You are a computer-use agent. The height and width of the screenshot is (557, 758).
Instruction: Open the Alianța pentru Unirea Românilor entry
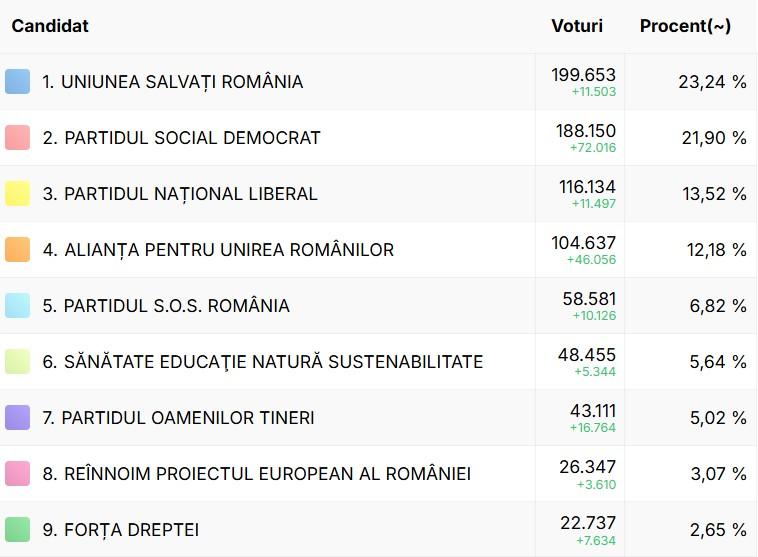(218, 250)
